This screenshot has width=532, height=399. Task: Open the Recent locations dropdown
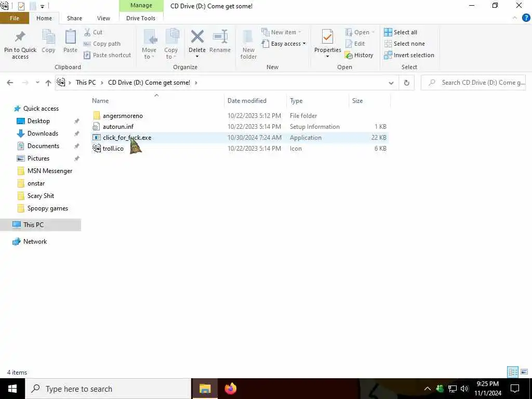[x=37, y=83]
